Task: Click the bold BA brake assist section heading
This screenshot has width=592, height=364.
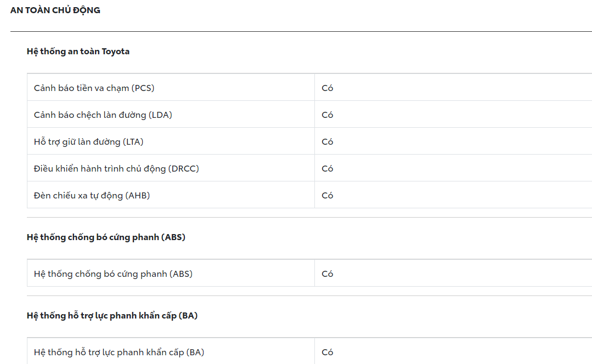Action: tap(112, 316)
